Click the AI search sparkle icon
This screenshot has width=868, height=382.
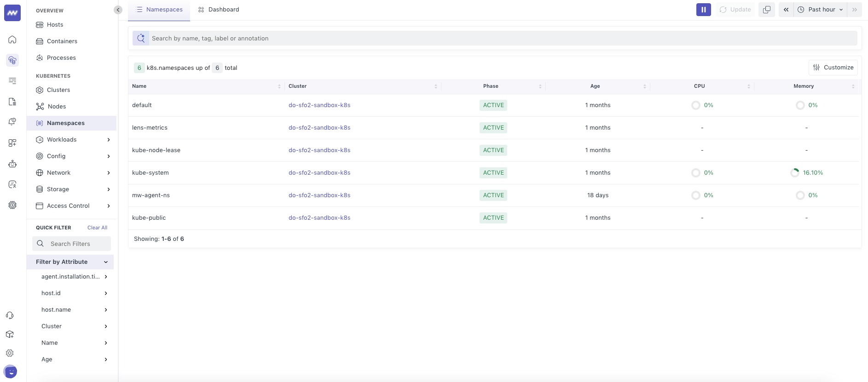click(x=141, y=38)
